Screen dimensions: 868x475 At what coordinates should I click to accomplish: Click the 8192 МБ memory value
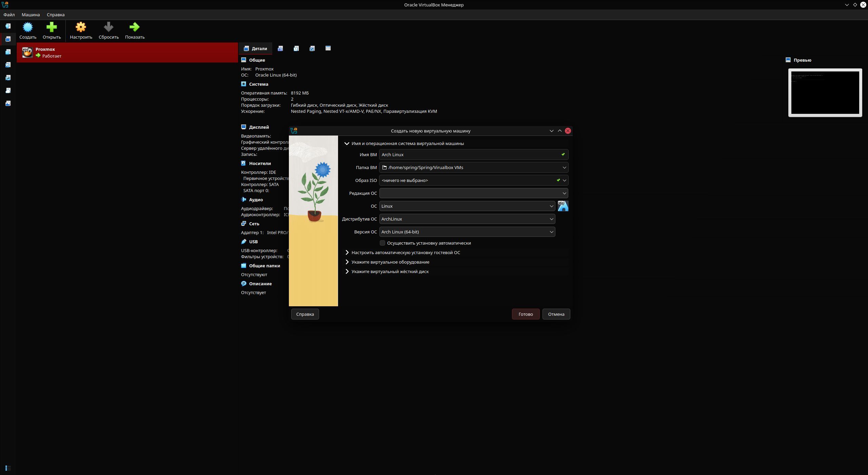[300, 93]
